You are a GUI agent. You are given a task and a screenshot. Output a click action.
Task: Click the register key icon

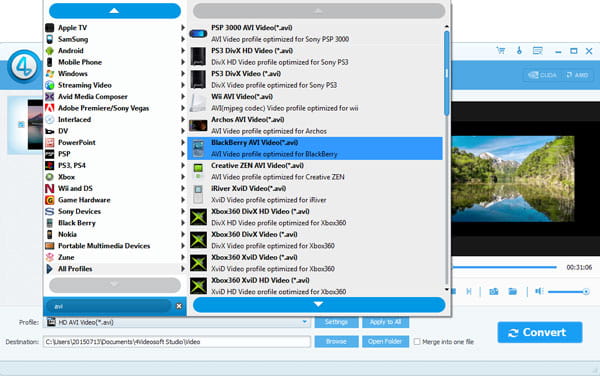click(519, 50)
